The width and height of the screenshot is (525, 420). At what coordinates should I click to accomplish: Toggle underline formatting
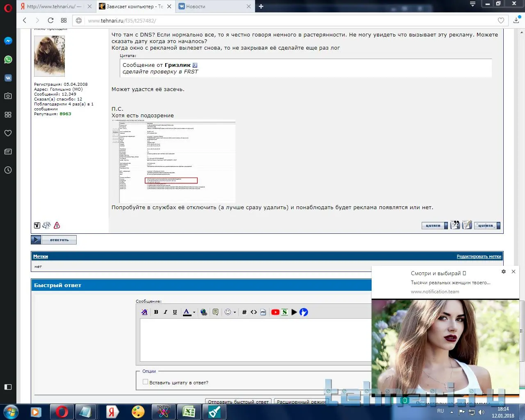[x=175, y=312]
